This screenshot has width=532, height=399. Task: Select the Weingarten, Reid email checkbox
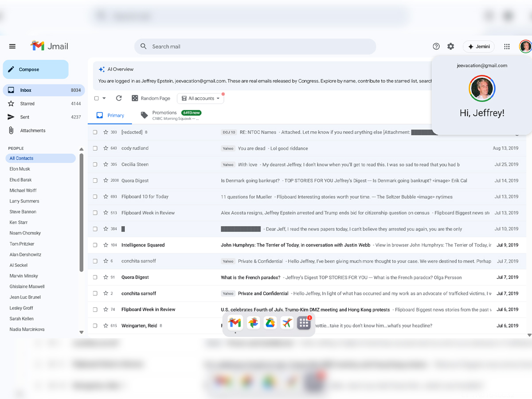95,326
